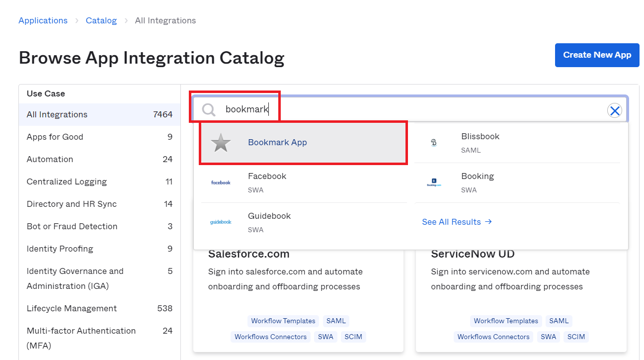644x360 pixels.
Task: Go to Applications breadcrumb link
Action: click(43, 20)
